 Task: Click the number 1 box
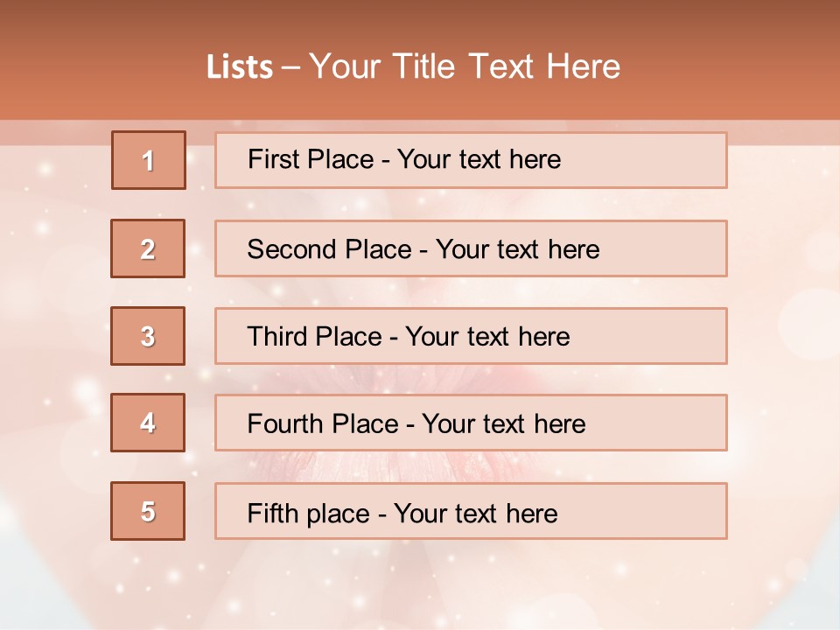tap(149, 160)
